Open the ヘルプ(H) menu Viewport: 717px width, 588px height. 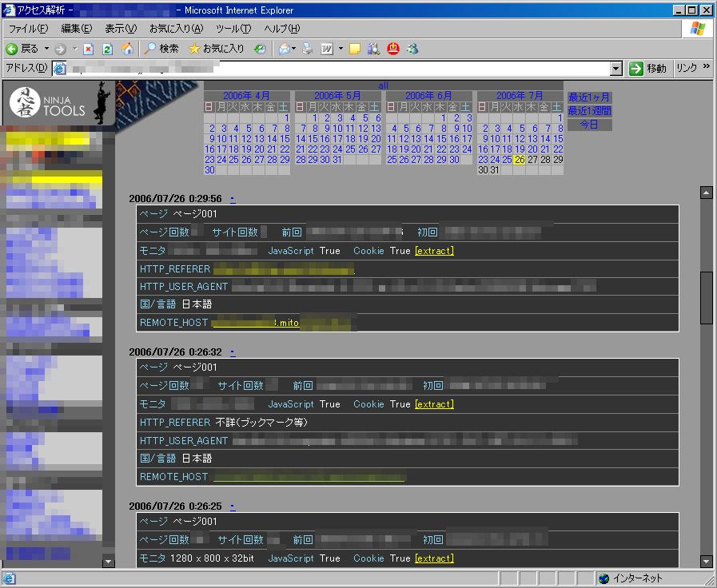[282, 29]
